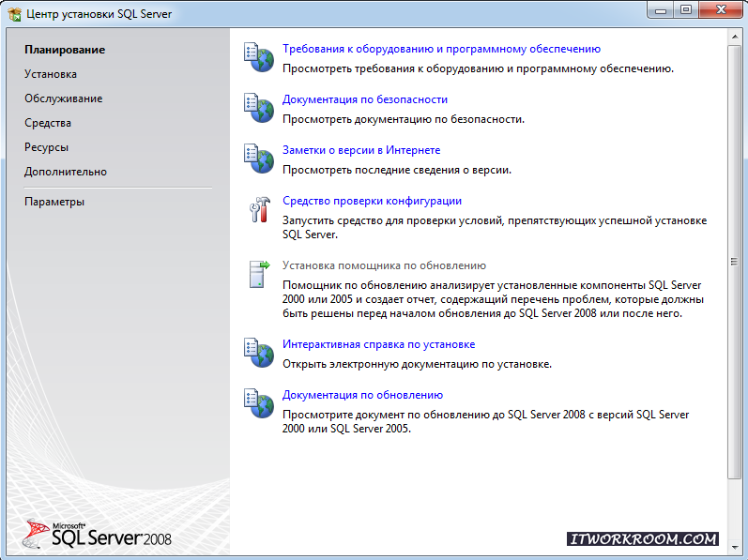
Task: Click the vertical scrollbar thumb
Action: pos(734,262)
